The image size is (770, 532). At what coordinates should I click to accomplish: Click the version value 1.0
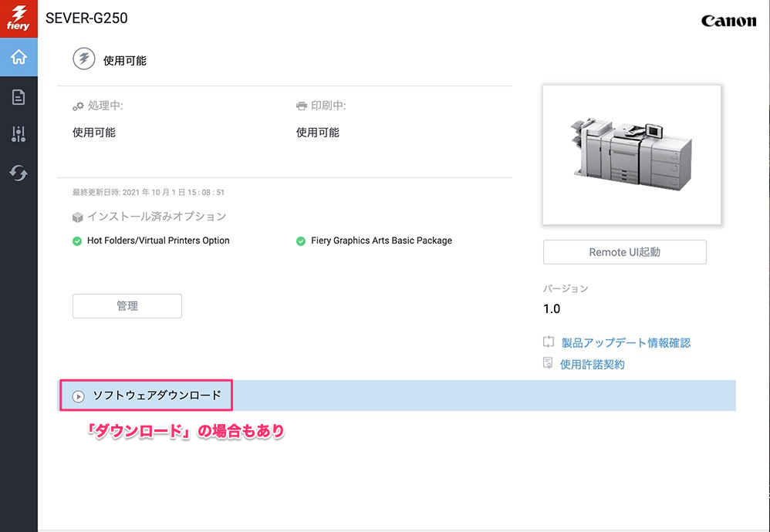click(552, 308)
